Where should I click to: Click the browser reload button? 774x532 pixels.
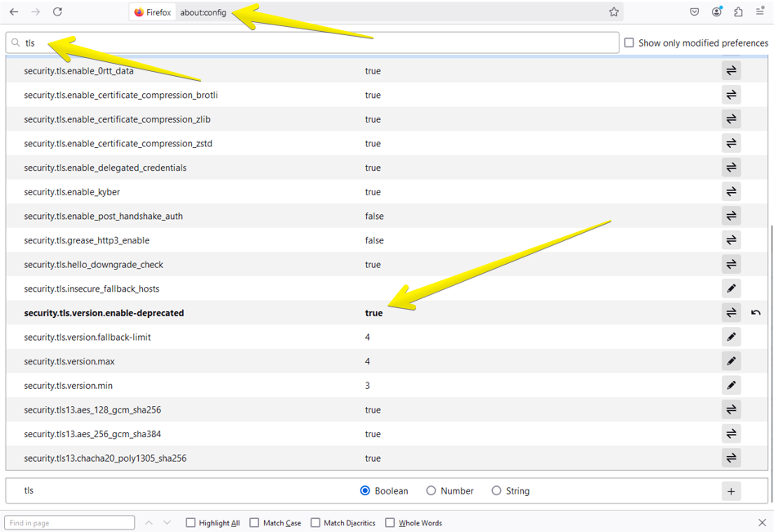click(x=57, y=12)
